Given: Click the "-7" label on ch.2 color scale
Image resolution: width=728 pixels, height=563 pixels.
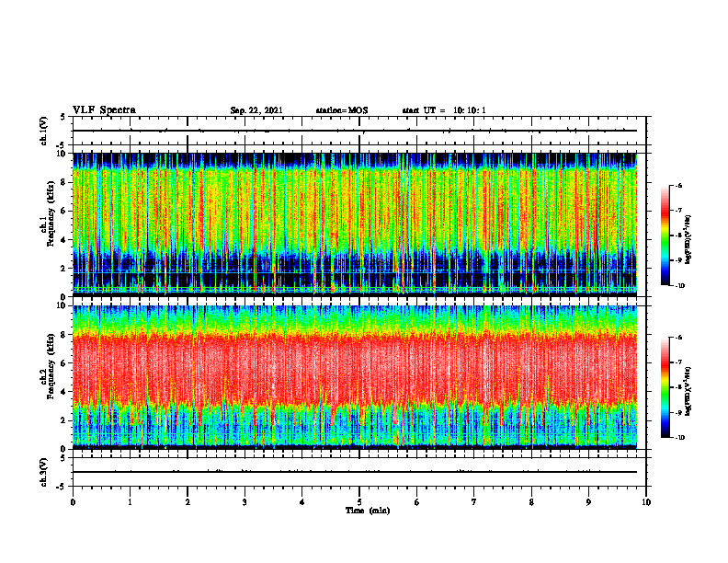Looking at the screenshot, I should pyautogui.click(x=678, y=362).
